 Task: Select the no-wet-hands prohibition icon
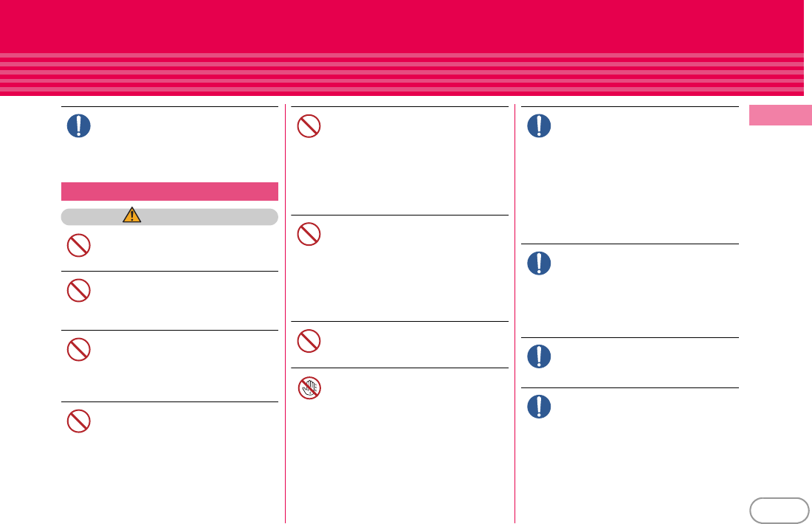309,387
